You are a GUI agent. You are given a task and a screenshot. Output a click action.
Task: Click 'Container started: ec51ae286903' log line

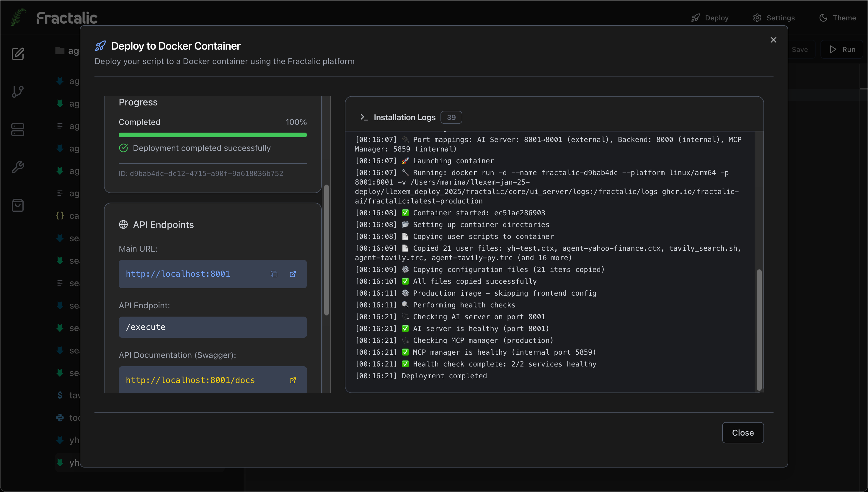(x=450, y=213)
